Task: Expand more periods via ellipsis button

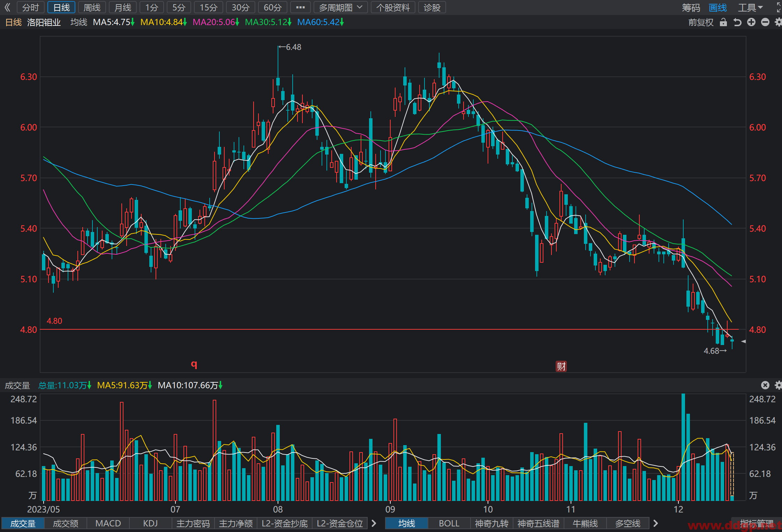Action: point(300,7)
